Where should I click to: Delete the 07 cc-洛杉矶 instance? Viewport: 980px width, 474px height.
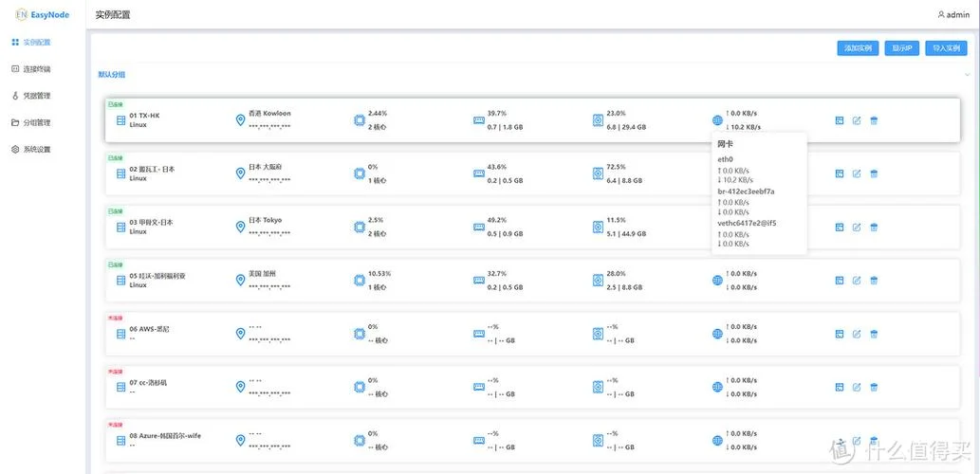coord(874,387)
